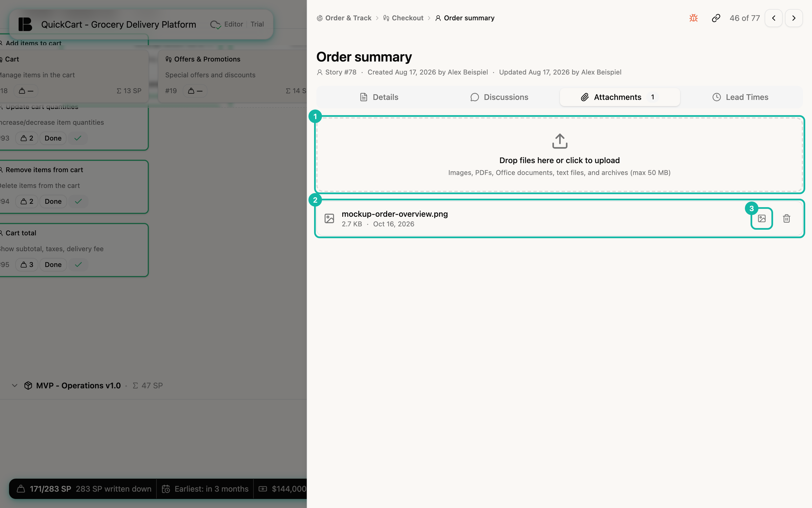Click the image file type icon beside mockup-order-overview.png
Image resolution: width=812 pixels, height=508 pixels.
[329, 218]
